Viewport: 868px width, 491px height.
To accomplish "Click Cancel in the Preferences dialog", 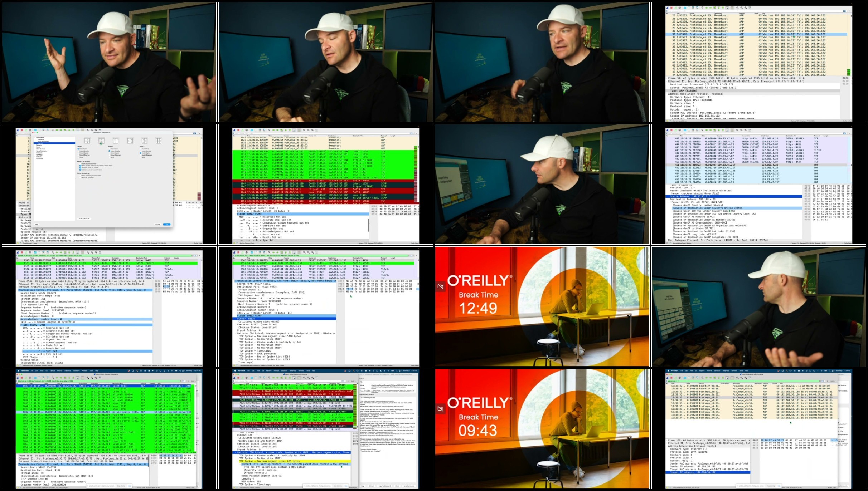I will point(157,224).
